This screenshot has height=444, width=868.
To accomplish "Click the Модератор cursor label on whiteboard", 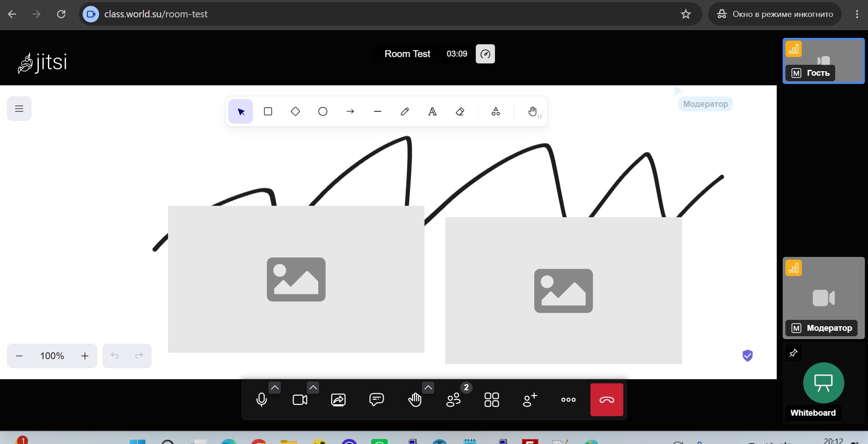I will (705, 104).
